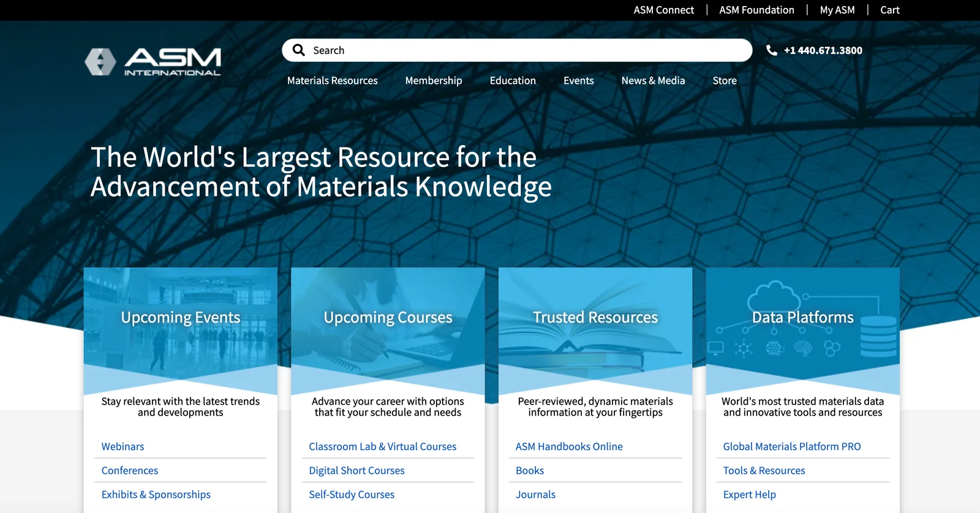Open Exhibits & Sponsorships link

pyautogui.click(x=156, y=494)
